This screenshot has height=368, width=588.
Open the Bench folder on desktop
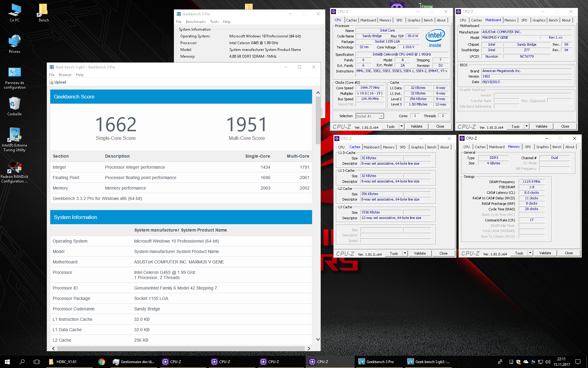43,13
